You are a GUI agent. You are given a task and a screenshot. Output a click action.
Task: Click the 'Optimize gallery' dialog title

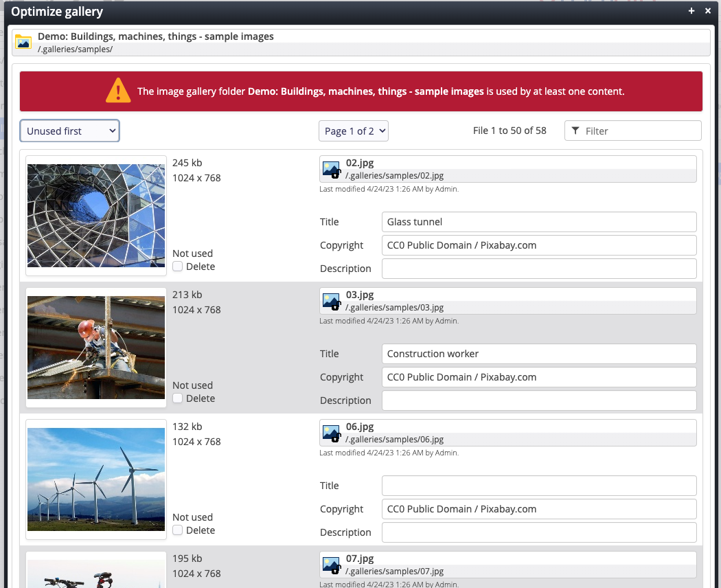57,12
